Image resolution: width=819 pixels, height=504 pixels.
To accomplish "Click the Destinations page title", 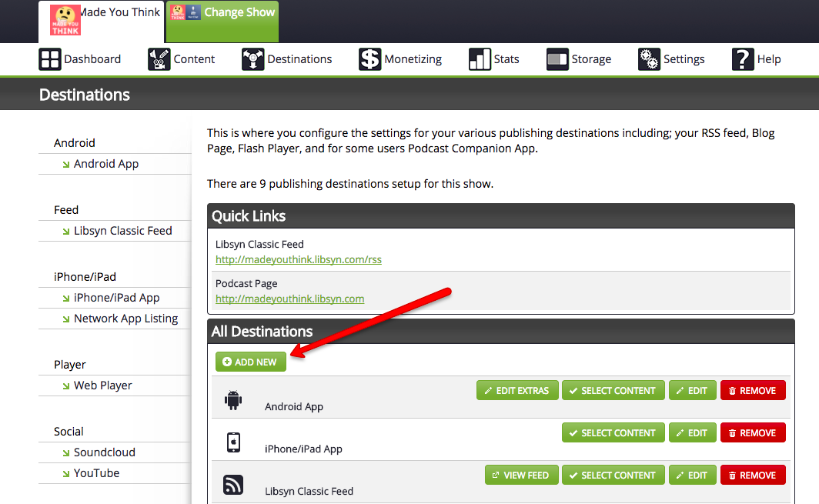I will (85, 95).
